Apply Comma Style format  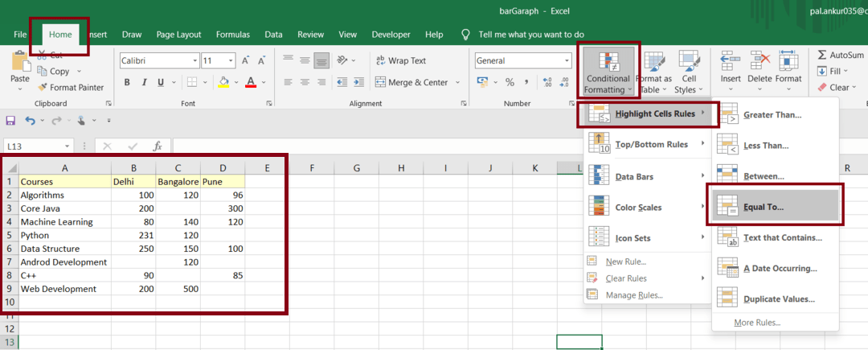pyautogui.click(x=526, y=83)
